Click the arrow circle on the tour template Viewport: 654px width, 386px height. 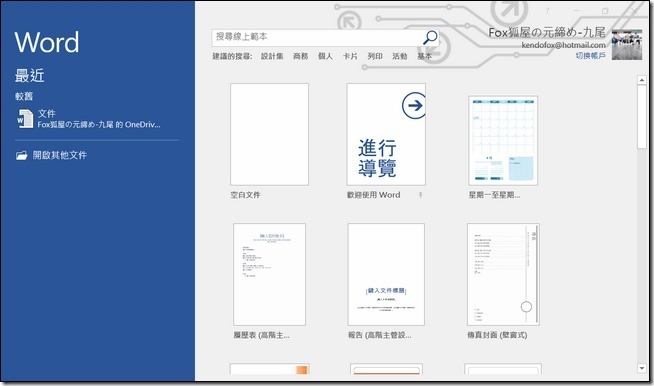coord(414,105)
